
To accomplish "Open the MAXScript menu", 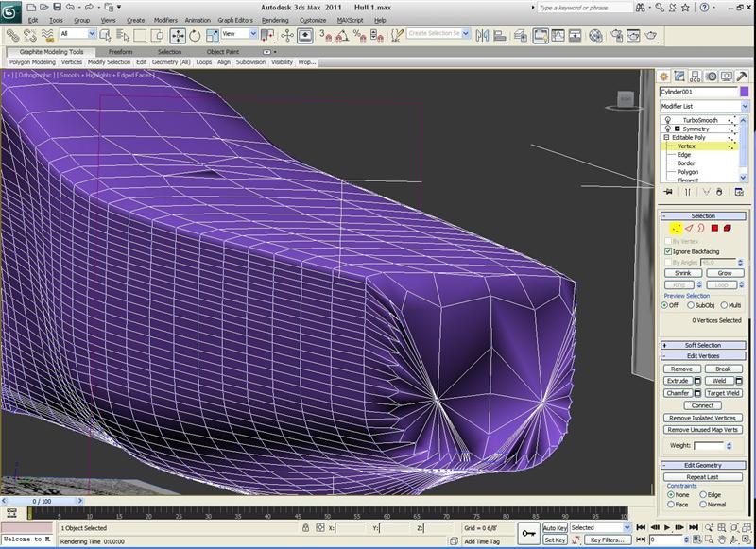I will point(350,20).
